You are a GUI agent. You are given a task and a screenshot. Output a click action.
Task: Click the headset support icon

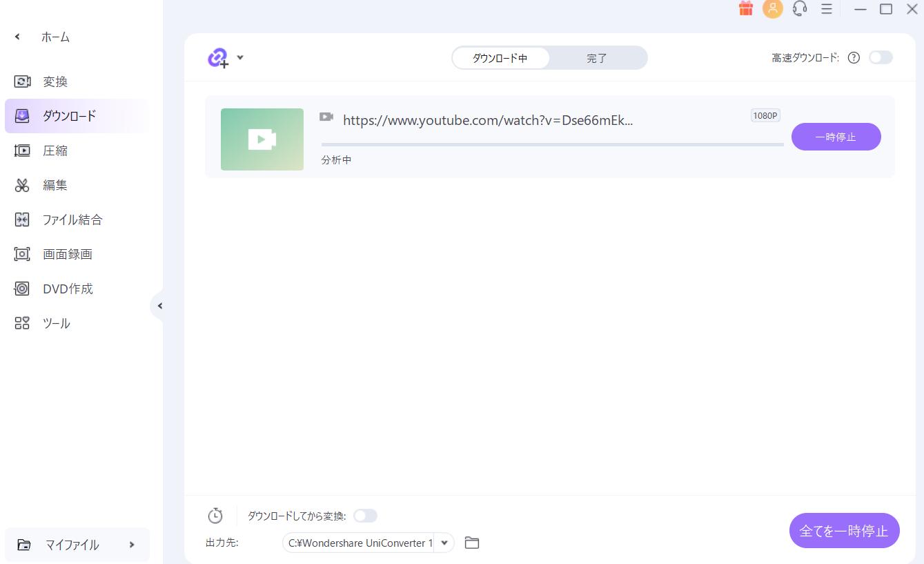(x=800, y=8)
